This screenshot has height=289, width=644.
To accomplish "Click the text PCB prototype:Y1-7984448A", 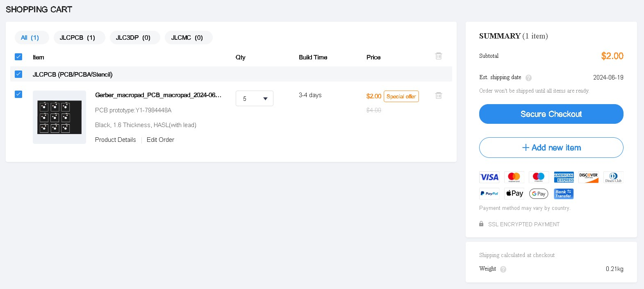I will [133, 110].
